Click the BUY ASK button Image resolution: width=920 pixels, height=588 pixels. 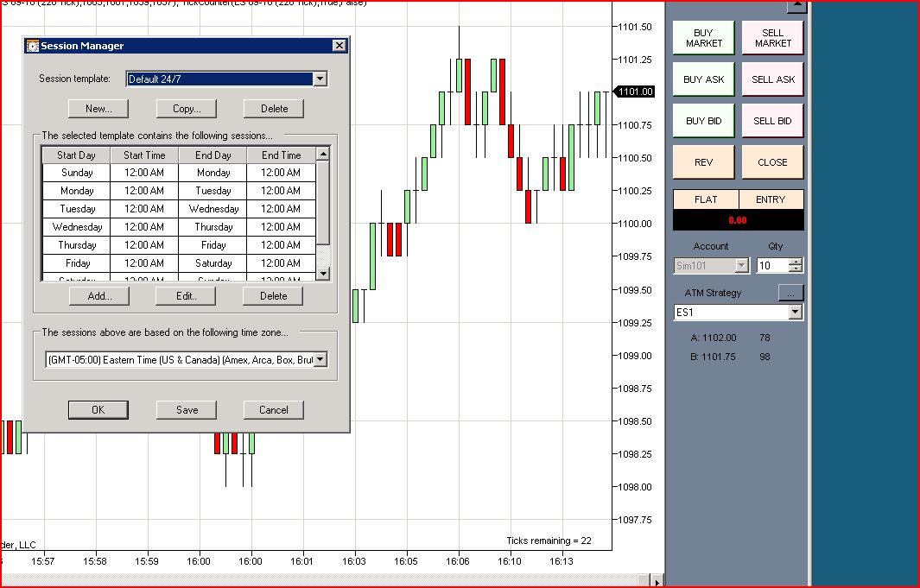[x=703, y=79]
